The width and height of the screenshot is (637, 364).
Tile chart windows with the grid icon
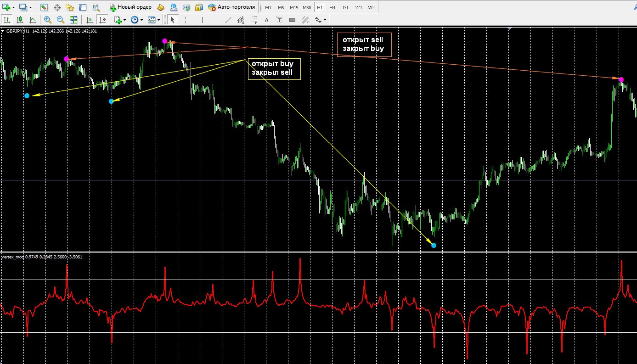tap(73, 20)
